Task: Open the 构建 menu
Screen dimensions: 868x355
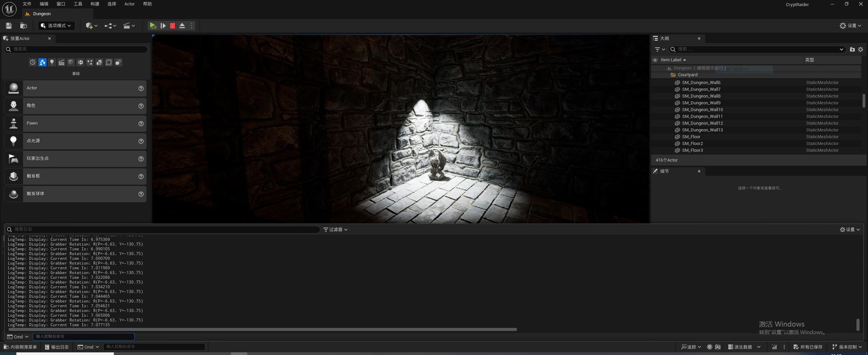Action: point(95,4)
